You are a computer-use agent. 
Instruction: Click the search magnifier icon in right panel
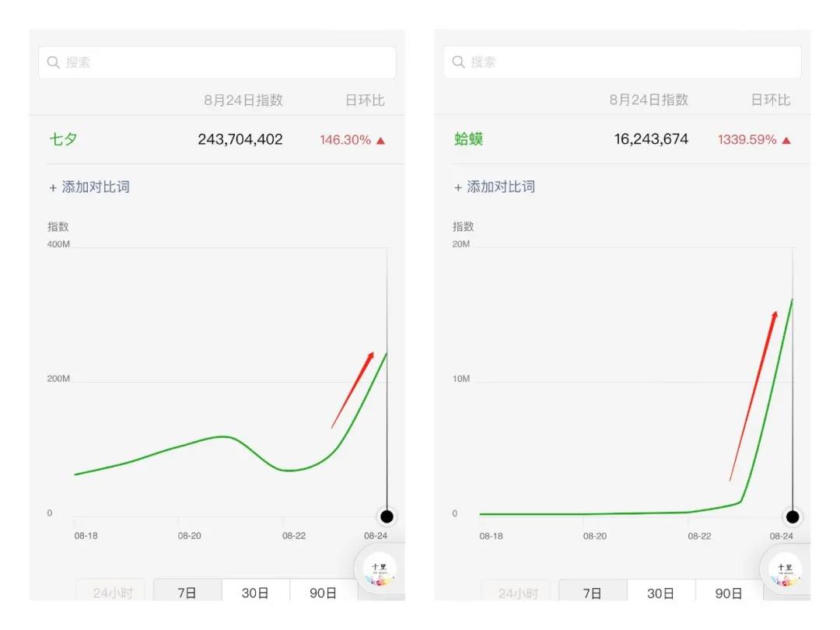pos(459,62)
